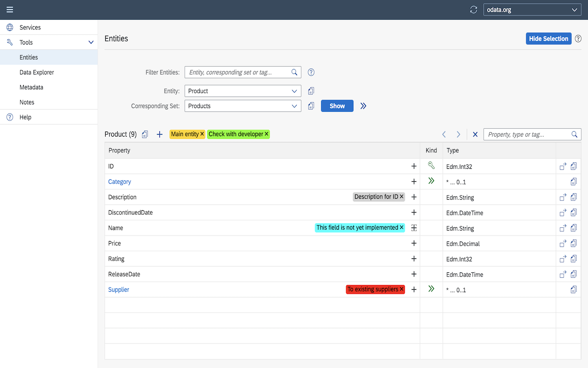Remove the Check with developer tag

[266, 134]
